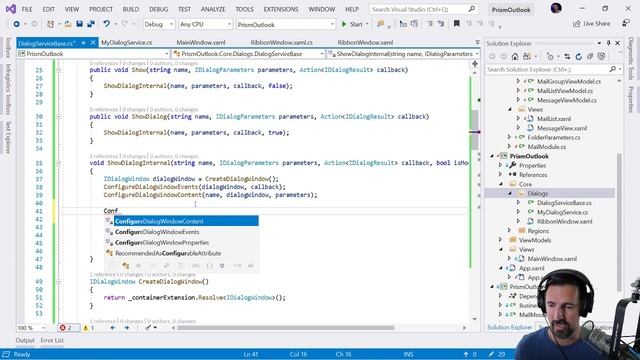Open the ShowDialogInternal member dropdown

click(x=404, y=54)
